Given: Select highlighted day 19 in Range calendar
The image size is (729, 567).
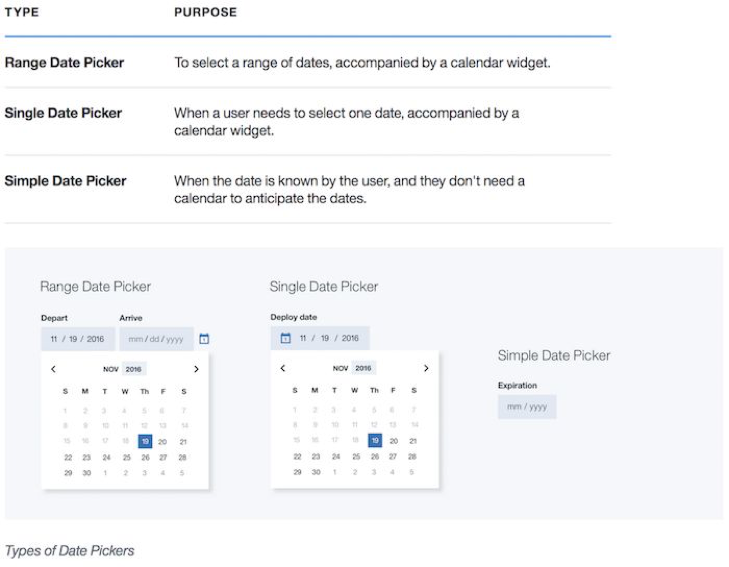Looking at the screenshot, I should coord(145,441).
